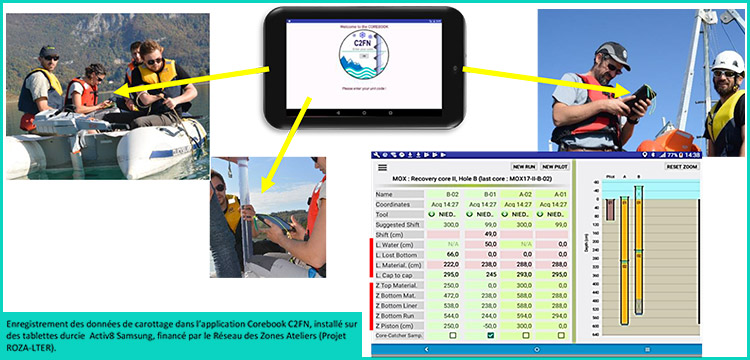
Task: Check Core Catcher Samp. box for B-02
Action: tap(452, 336)
